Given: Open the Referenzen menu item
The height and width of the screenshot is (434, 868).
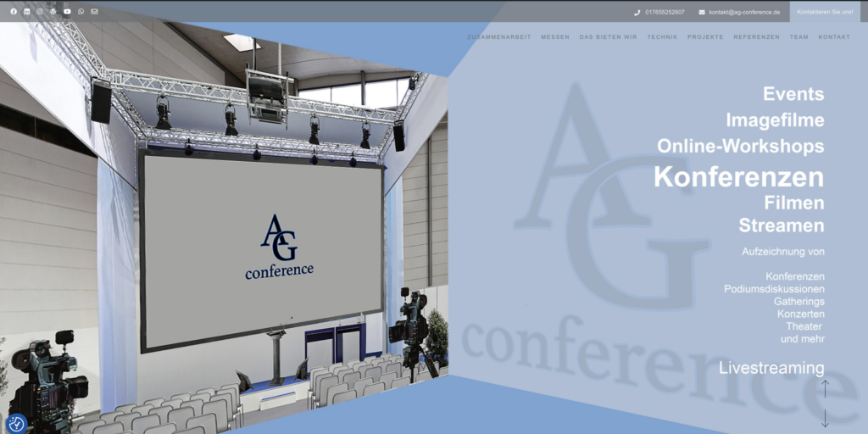Looking at the screenshot, I should (756, 37).
